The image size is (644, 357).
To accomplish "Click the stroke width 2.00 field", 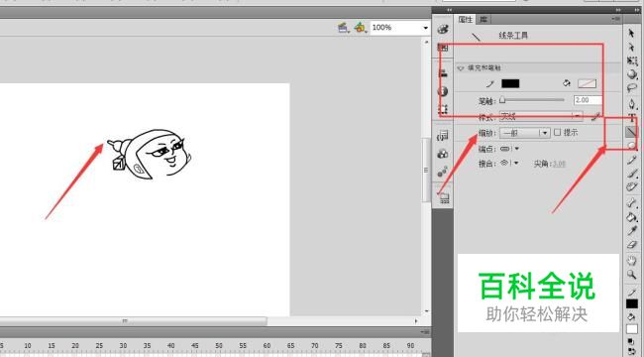I will pos(588,100).
